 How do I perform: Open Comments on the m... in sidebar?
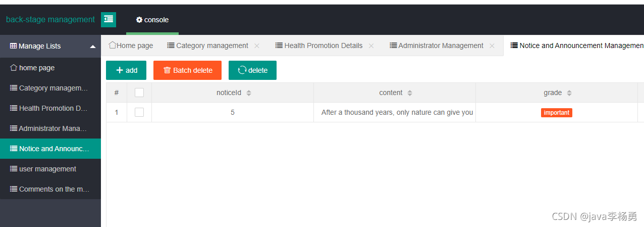50,189
